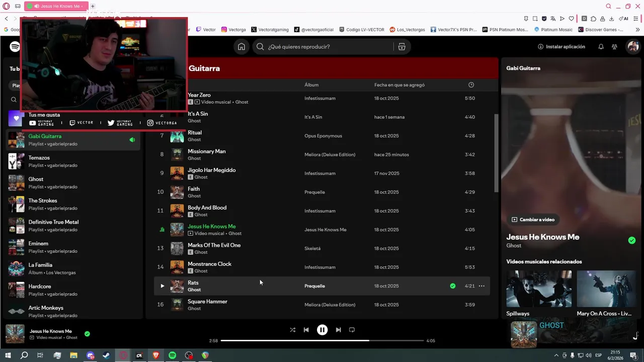This screenshot has width=644, height=362.
Task: Open Definitive True Metal playlist
Action: 74,226
